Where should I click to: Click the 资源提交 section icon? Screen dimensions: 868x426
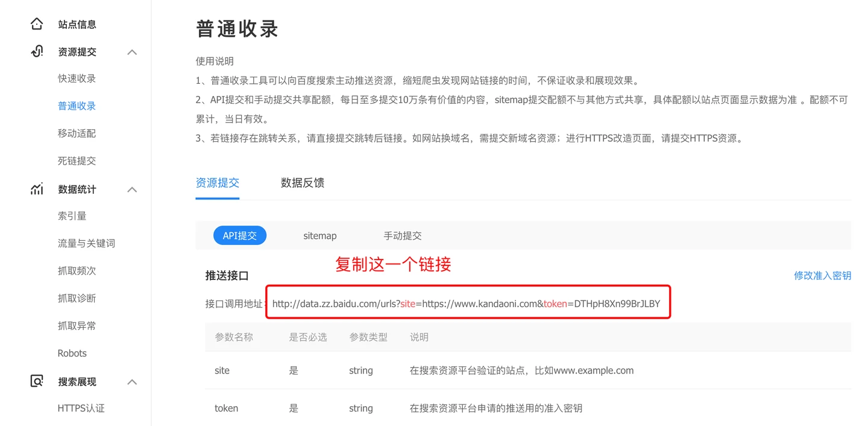point(37,52)
